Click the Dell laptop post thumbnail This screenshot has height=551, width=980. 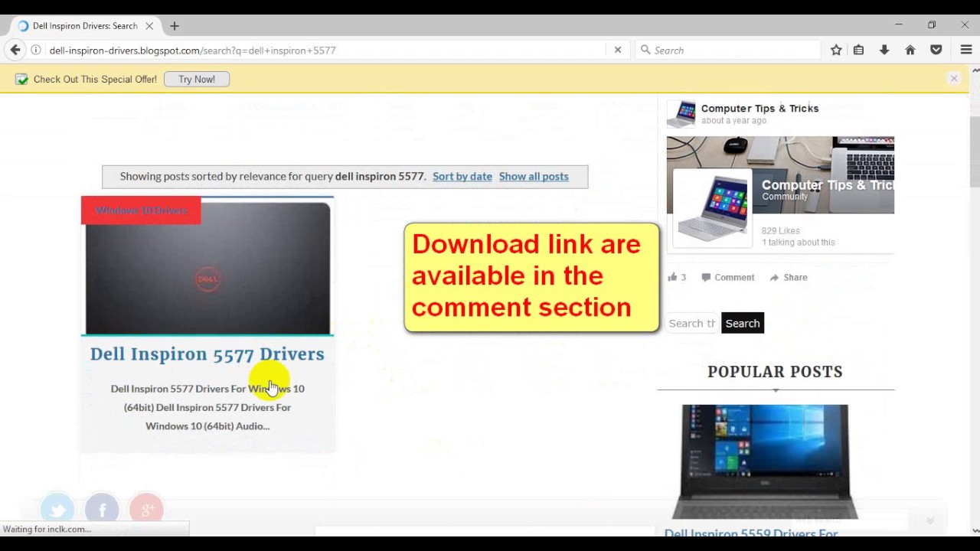(x=207, y=268)
